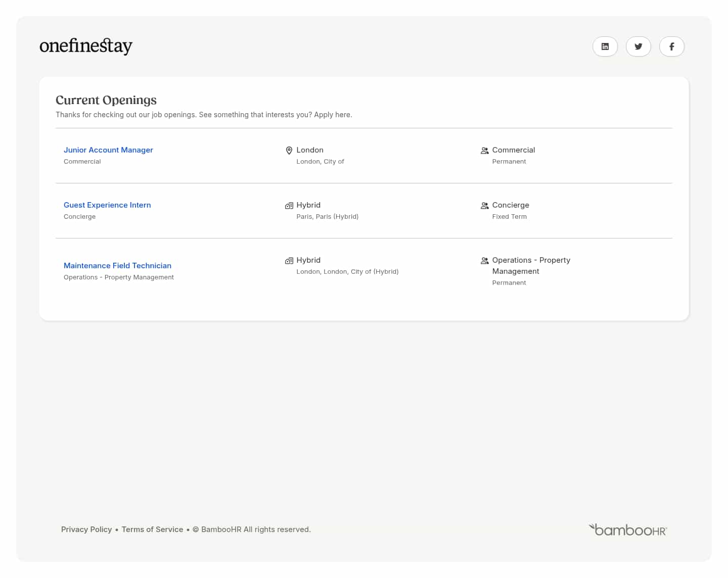The width and height of the screenshot is (728, 578).
Task: Click the onefinestay logo
Action: click(86, 46)
